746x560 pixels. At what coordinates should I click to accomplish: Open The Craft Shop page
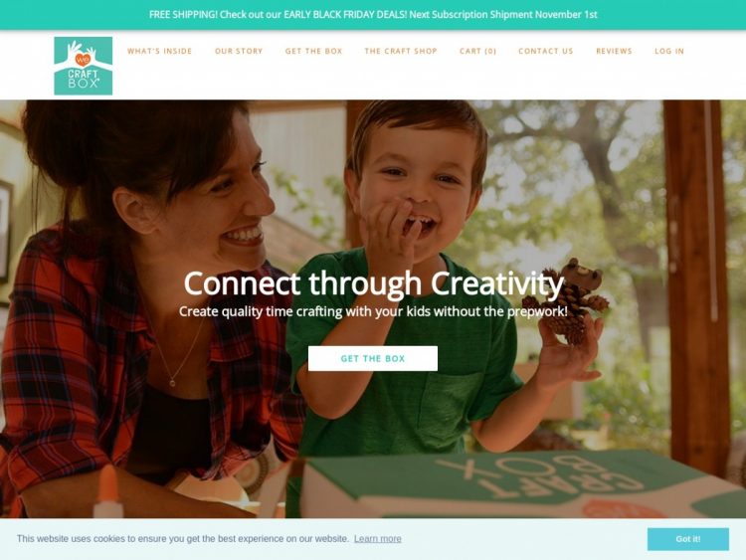coord(401,51)
